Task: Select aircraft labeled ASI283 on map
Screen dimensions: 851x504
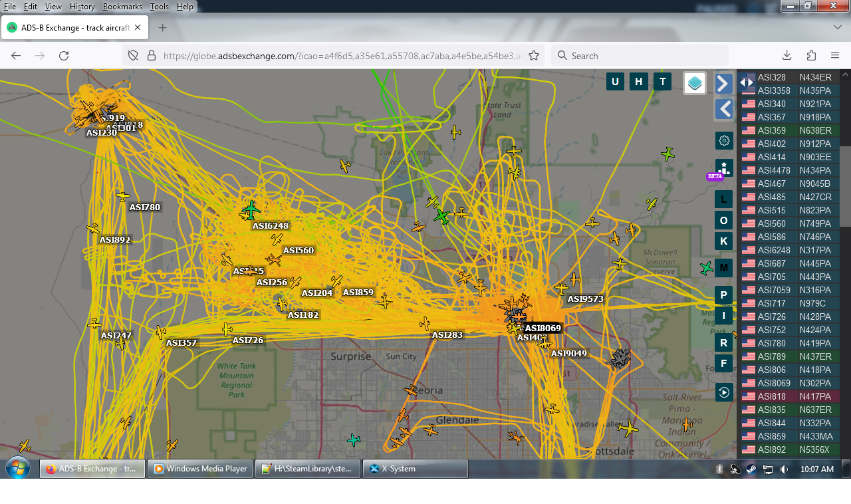Action: click(x=425, y=324)
